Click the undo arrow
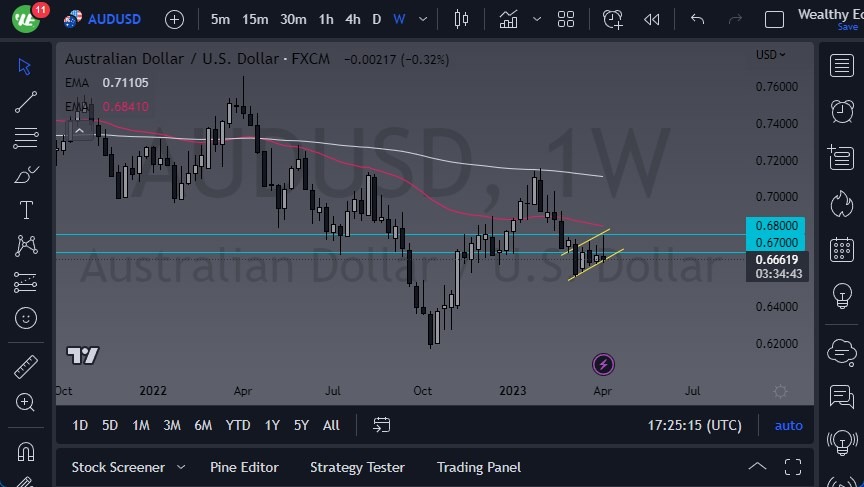The width and height of the screenshot is (864, 487). tap(697, 19)
